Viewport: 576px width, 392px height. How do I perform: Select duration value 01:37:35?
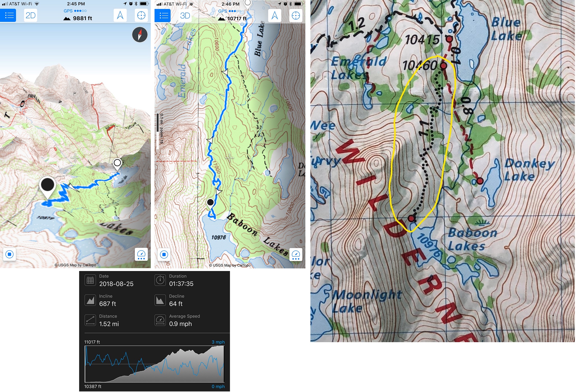click(x=181, y=284)
